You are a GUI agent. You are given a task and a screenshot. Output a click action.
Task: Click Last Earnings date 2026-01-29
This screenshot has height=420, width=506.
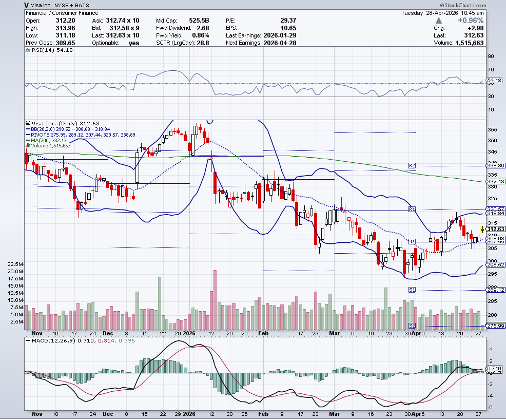tap(280, 35)
